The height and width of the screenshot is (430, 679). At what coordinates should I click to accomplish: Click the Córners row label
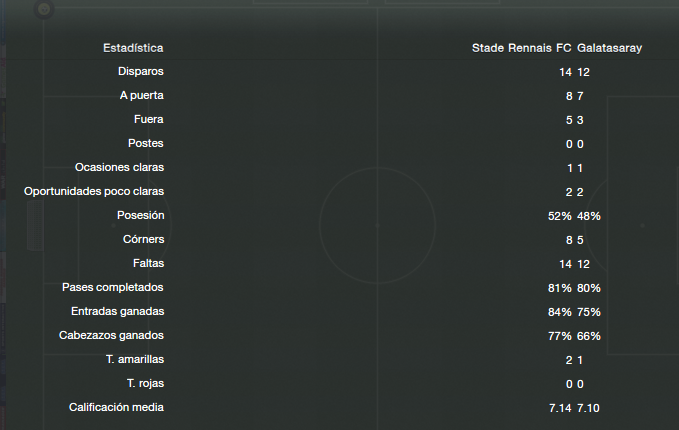[143, 239]
